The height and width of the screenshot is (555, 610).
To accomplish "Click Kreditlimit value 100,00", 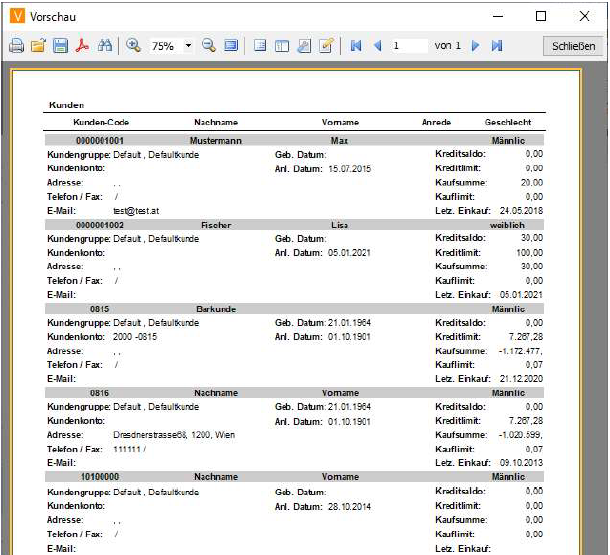I will (529, 253).
